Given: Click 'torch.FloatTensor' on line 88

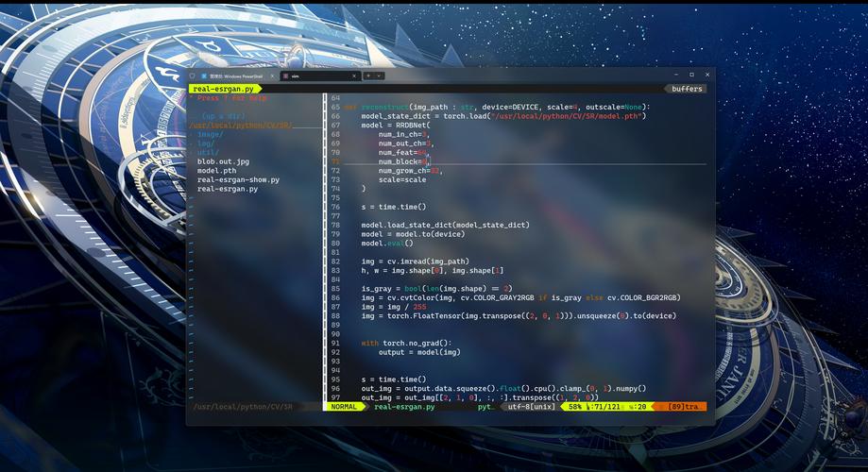Looking at the screenshot, I should (x=426, y=316).
